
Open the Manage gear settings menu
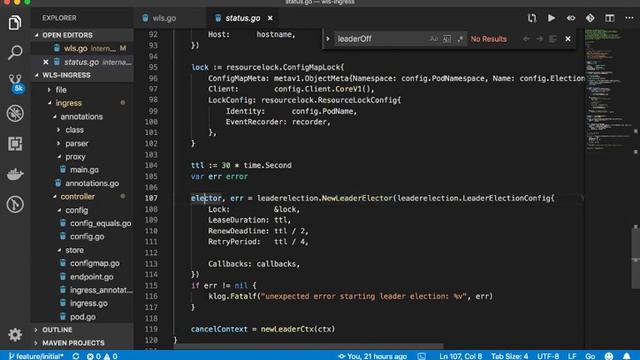[x=15, y=335]
